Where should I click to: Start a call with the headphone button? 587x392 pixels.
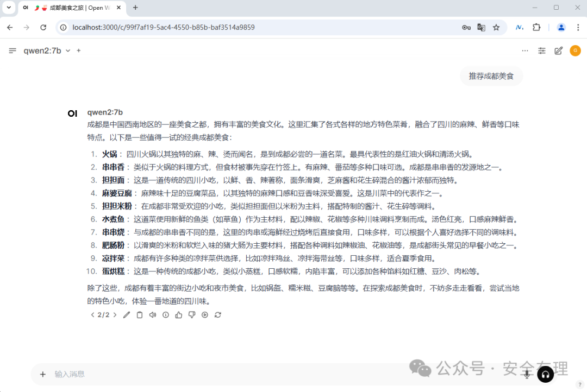pyautogui.click(x=546, y=375)
